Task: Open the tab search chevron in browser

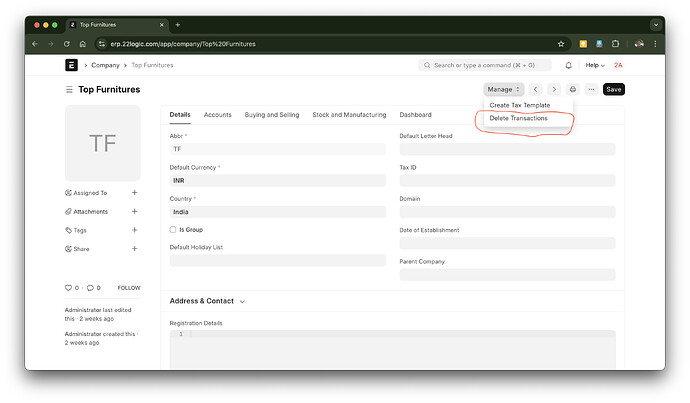Action: coord(656,25)
